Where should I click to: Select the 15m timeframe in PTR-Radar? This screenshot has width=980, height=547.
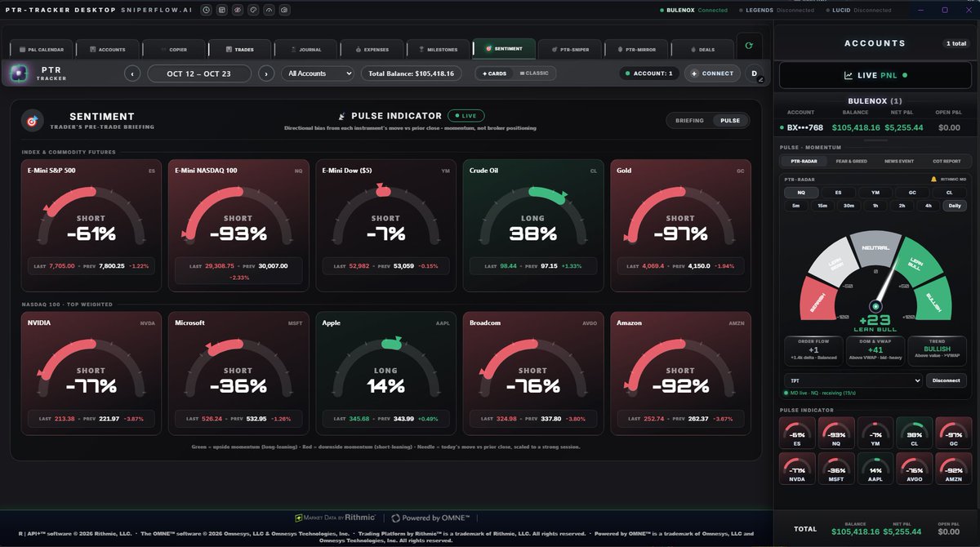pos(822,206)
